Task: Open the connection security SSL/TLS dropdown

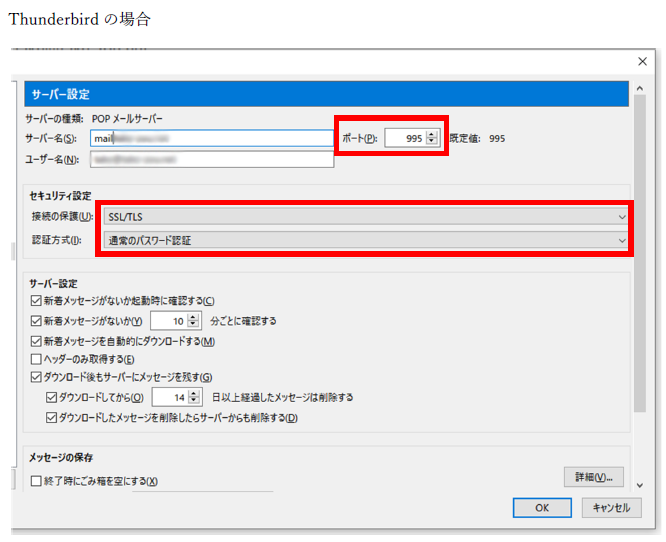Action: pos(366,217)
